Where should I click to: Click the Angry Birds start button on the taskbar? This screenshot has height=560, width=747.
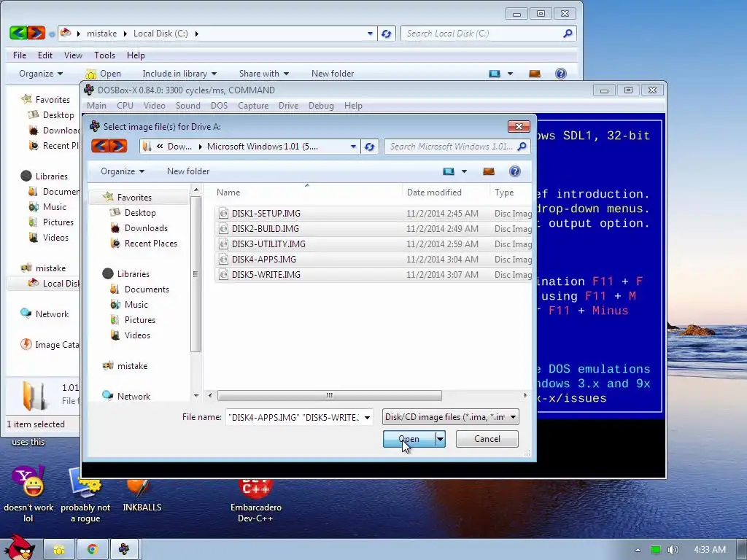(18, 548)
